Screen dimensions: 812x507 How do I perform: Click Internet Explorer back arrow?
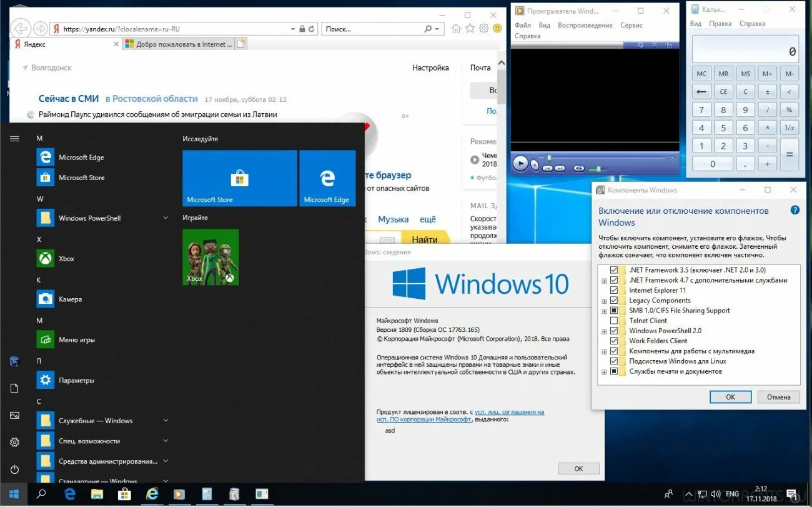tap(21, 28)
